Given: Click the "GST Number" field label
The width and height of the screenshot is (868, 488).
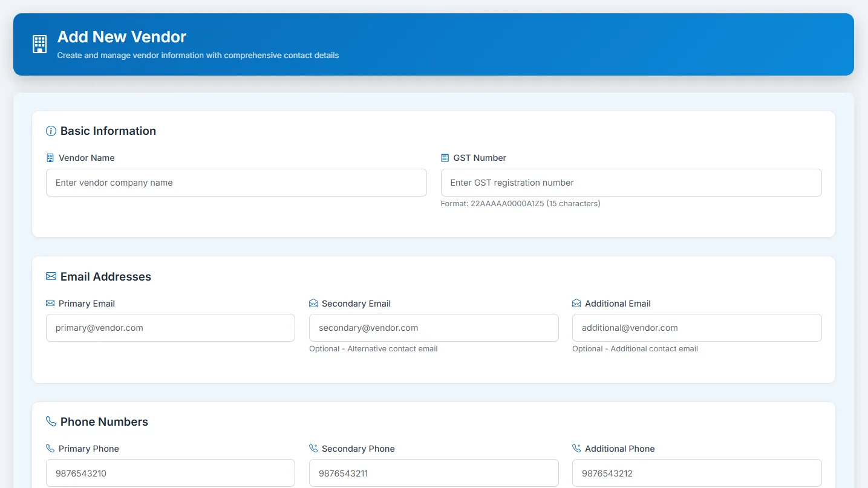Looking at the screenshot, I should tap(480, 158).
